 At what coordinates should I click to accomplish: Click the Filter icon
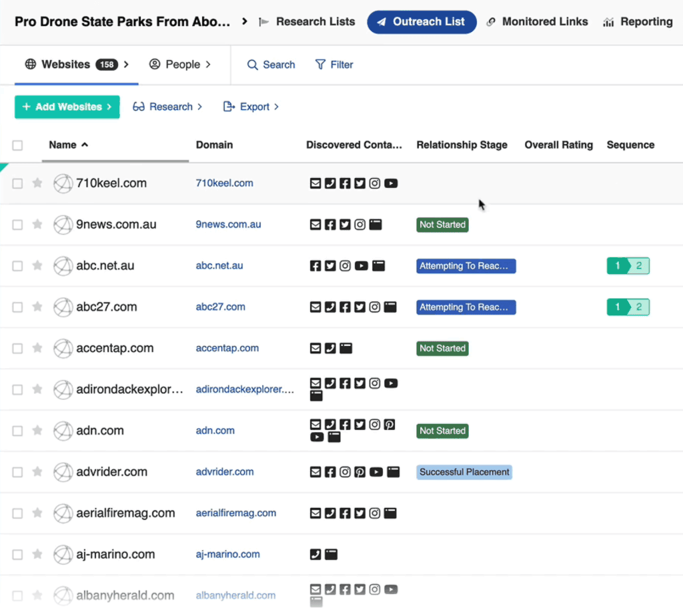pos(321,65)
